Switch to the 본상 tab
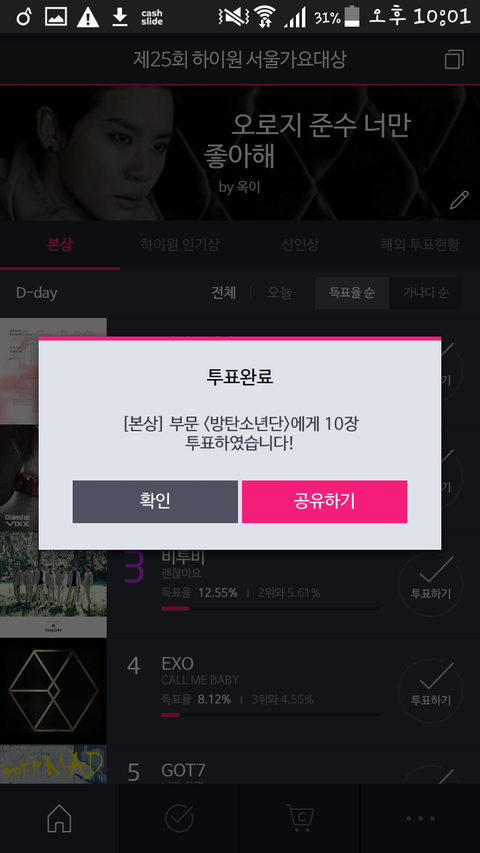Image resolution: width=480 pixels, height=853 pixels. coord(60,245)
